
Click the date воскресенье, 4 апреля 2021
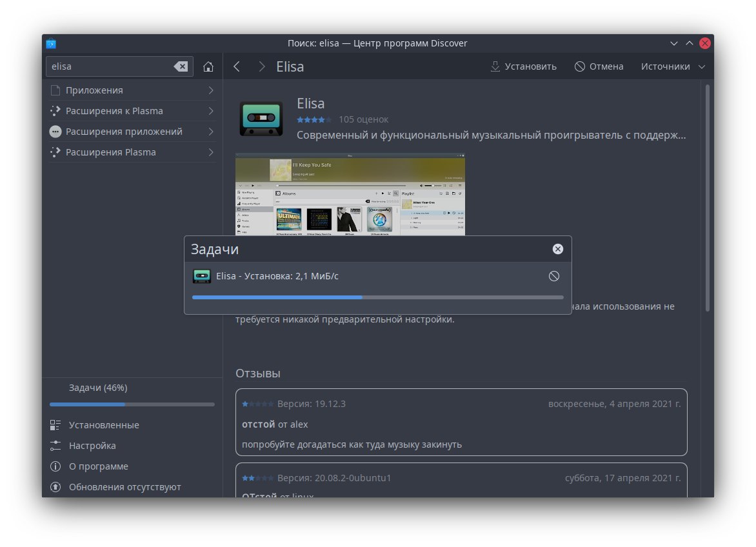(614, 404)
